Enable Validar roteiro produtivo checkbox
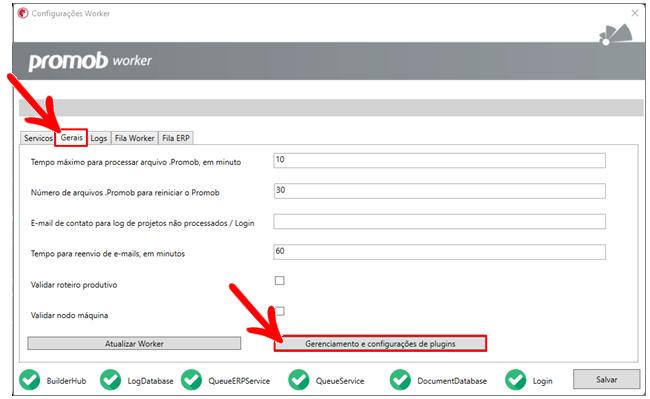The image size is (650, 399). 280,281
